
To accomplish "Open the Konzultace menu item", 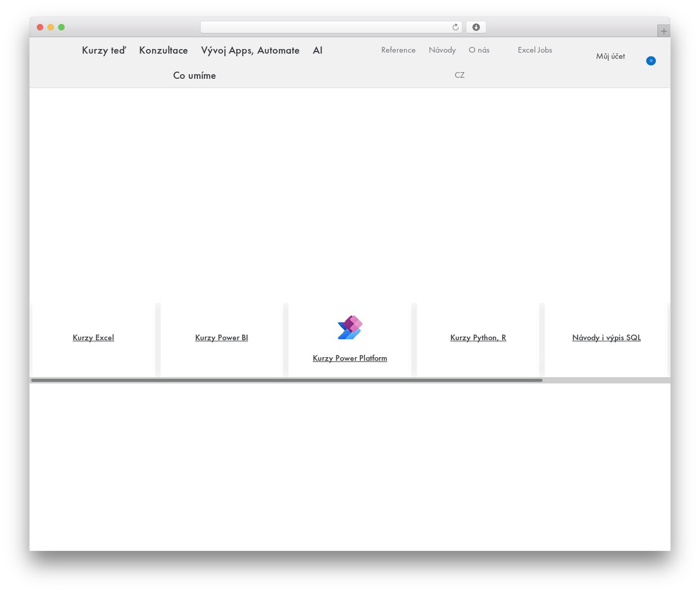I will coord(164,50).
